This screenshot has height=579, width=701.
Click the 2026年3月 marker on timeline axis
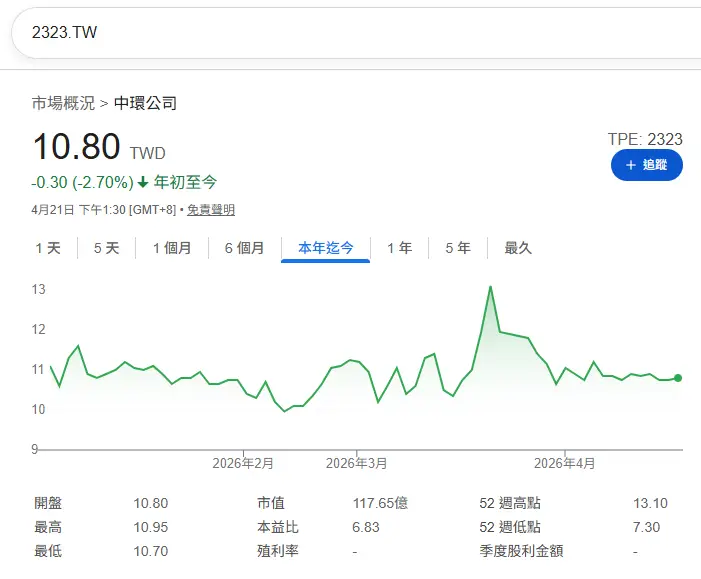tap(356, 463)
